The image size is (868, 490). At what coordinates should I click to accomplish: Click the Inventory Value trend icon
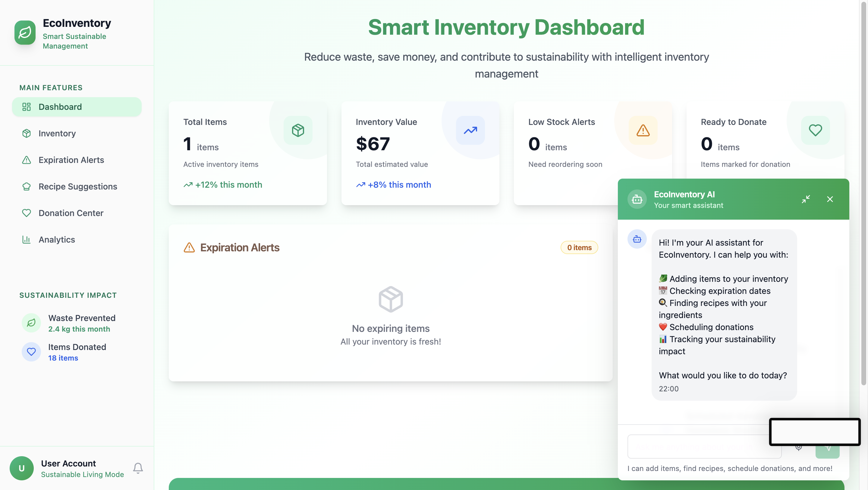[470, 130]
